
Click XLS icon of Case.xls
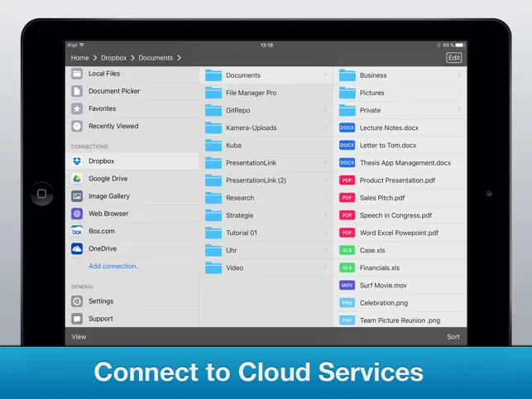(x=347, y=250)
